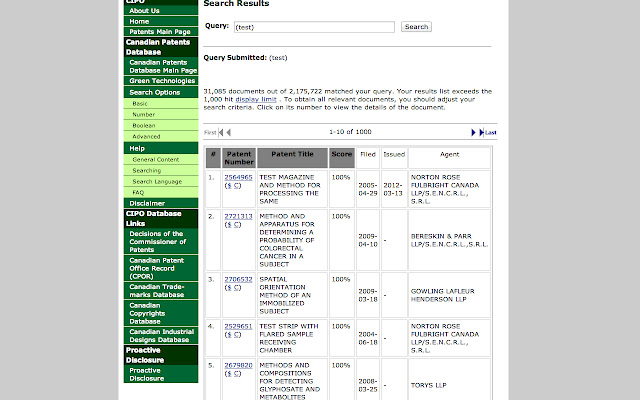Go to previous results page arrow
The image size is (640, 400).
point(229,132)
